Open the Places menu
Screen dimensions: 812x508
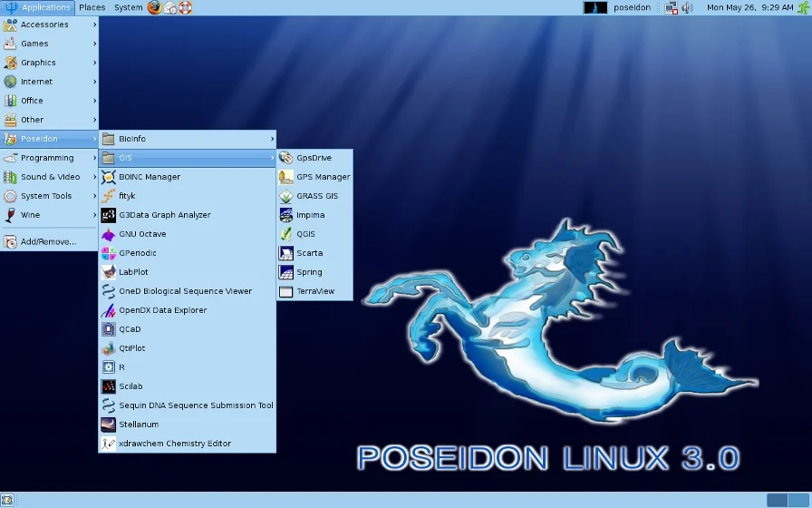pyautogui.click(x=92, y=7)
